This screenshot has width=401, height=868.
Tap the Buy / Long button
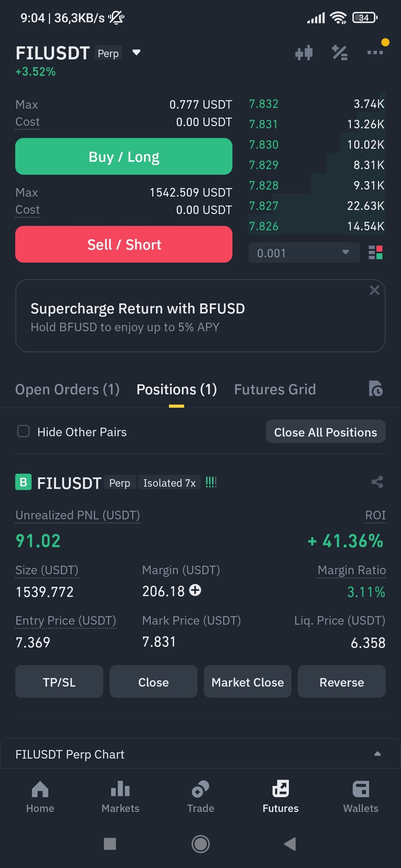(x=124, y=157)
